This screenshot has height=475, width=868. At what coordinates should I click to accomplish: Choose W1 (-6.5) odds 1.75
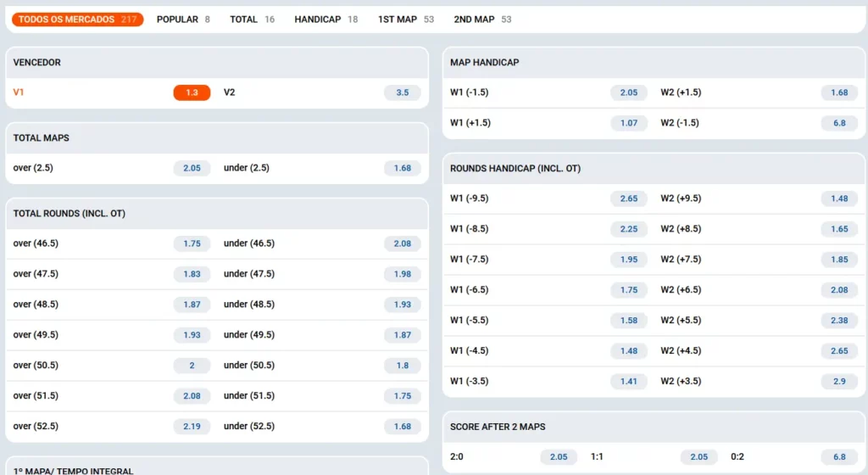(629, 289)
